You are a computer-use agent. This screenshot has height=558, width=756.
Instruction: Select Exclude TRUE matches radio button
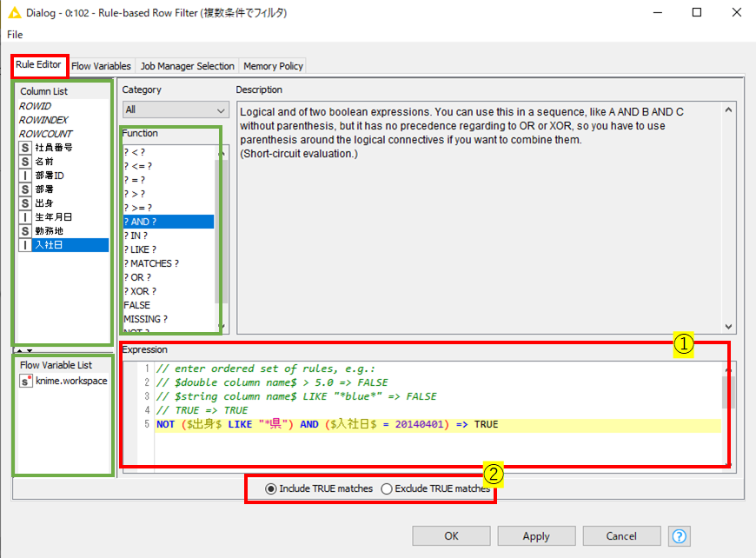386,489
